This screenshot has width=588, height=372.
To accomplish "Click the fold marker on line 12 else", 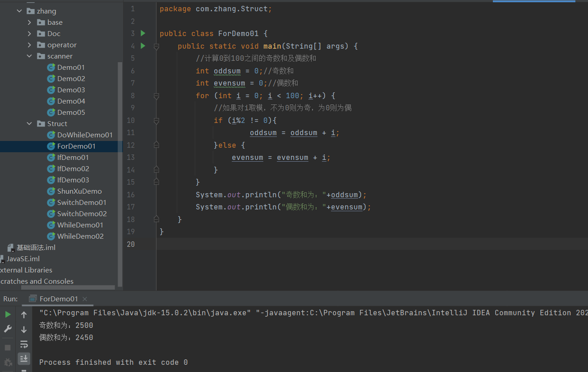I will pyautogui.click(x=156, y=145).
